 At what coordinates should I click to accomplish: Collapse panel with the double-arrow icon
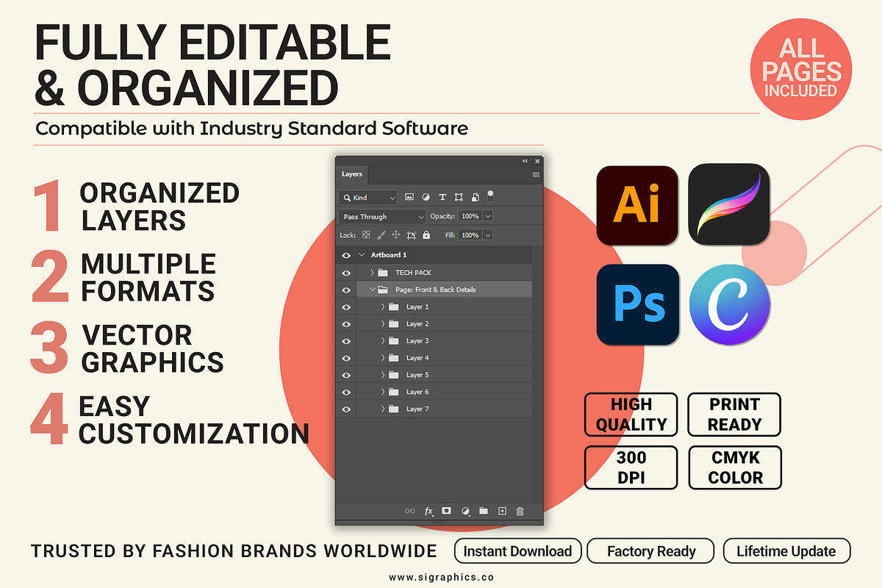pyautogui.click(x=525, y=160)
